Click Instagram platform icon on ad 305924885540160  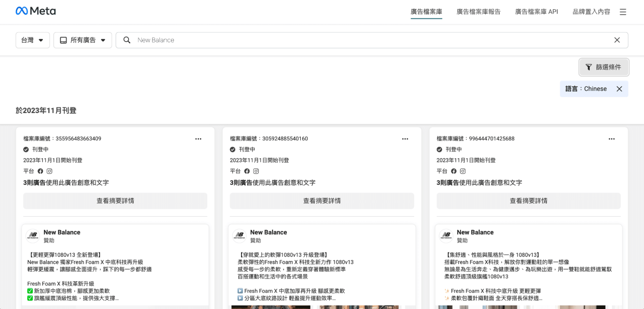256,171
